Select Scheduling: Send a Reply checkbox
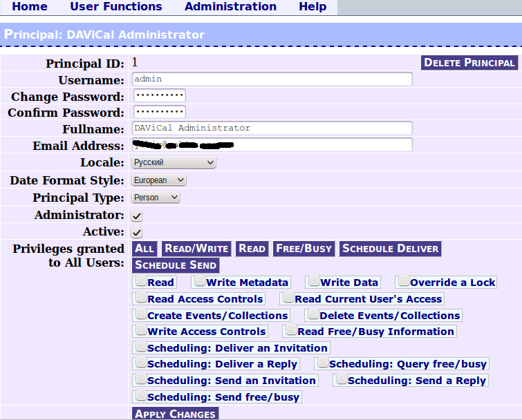 [x=342, y=379]
